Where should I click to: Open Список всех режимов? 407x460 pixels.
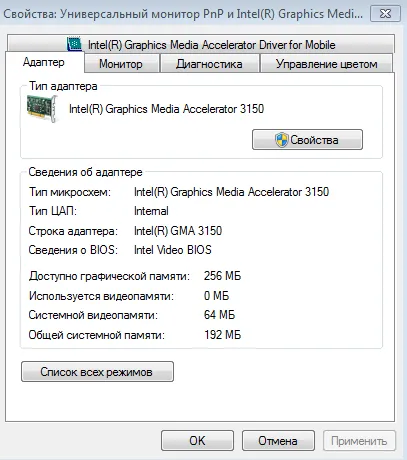[x=97, y=372]
